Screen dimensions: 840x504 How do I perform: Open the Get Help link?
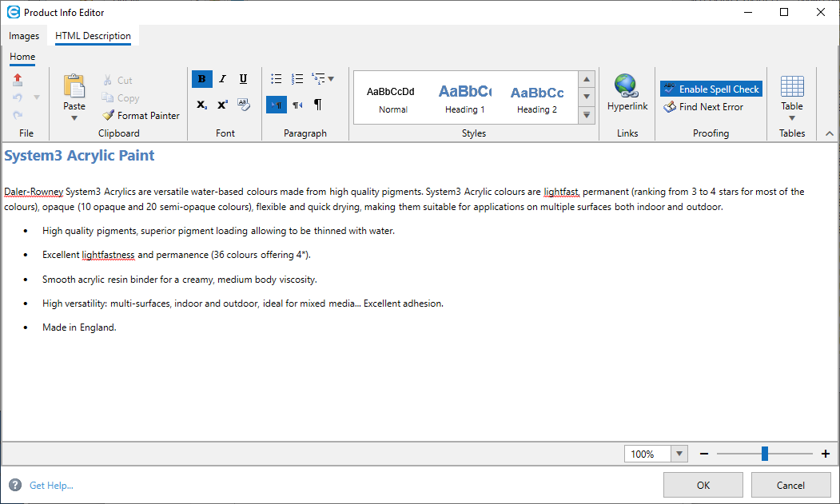pyautogui.click(x=51, y=485)
